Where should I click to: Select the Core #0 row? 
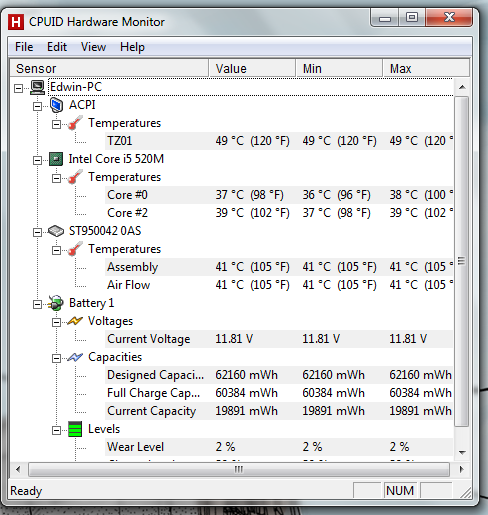pos(279,195)
